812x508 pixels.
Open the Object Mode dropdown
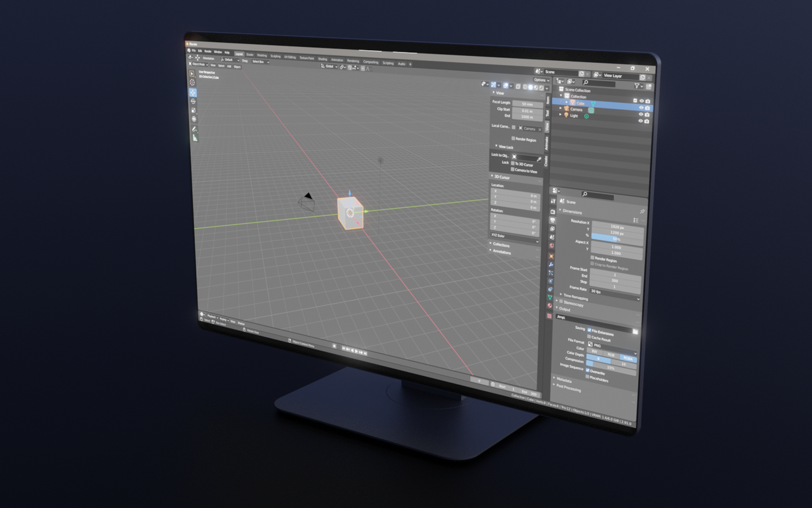199,64
